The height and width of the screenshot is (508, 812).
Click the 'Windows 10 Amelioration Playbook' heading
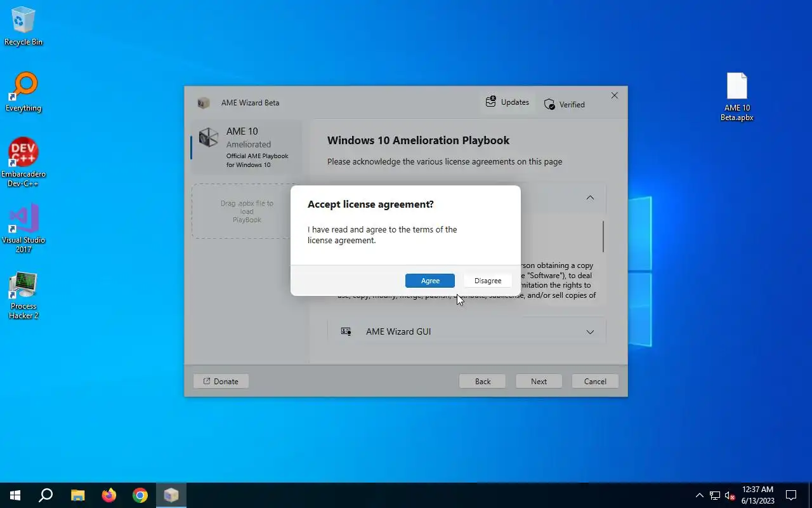(418, 140)
